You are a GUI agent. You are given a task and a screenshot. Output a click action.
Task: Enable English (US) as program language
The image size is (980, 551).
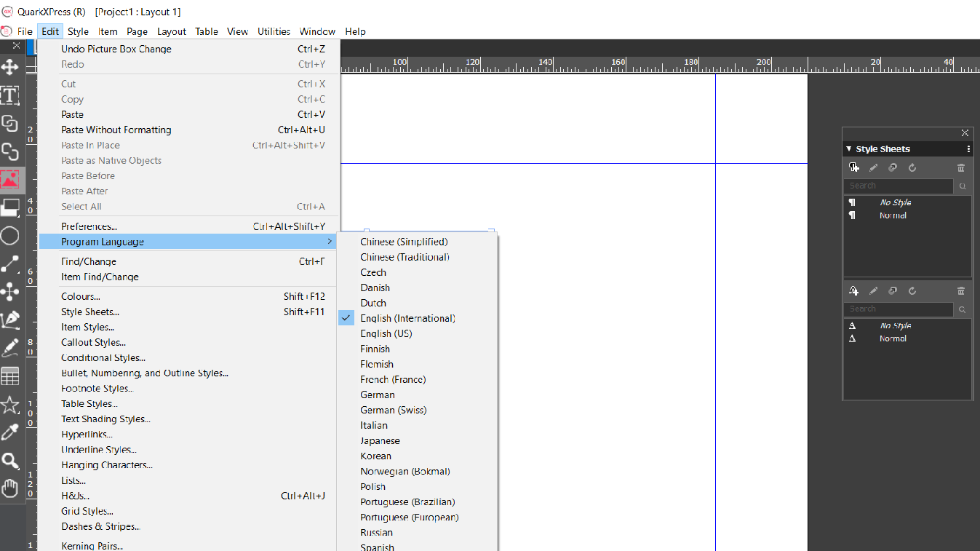(386, 333)
